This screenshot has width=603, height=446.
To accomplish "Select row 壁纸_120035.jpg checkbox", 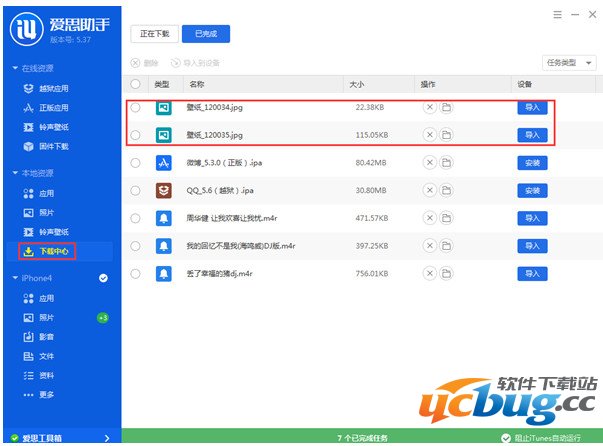I will click(x=135, y=135).
